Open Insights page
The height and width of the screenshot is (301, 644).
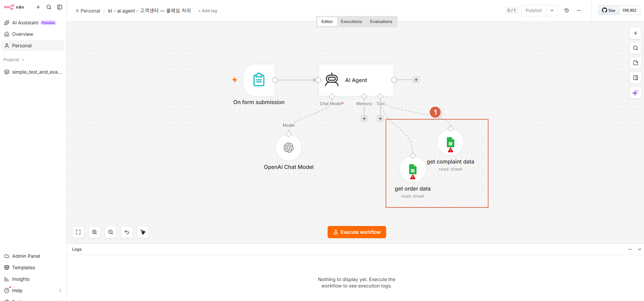tap(33, 279)
